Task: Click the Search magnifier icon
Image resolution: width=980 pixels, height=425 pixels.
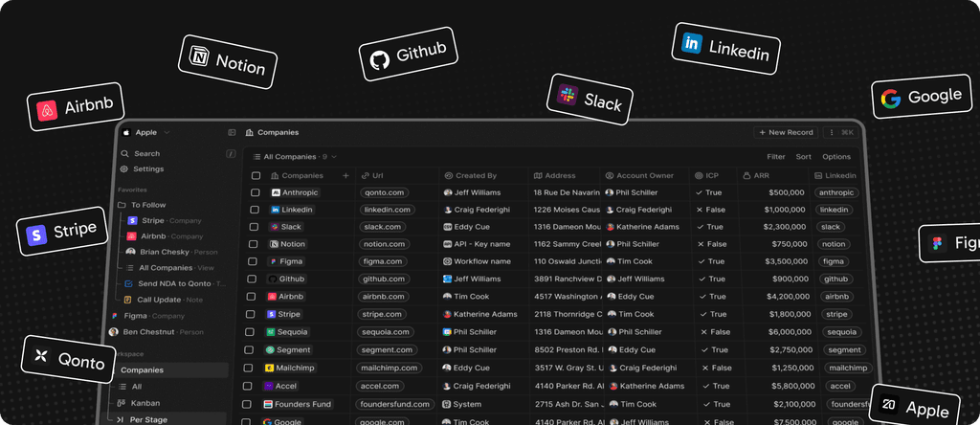Action: 124,153
